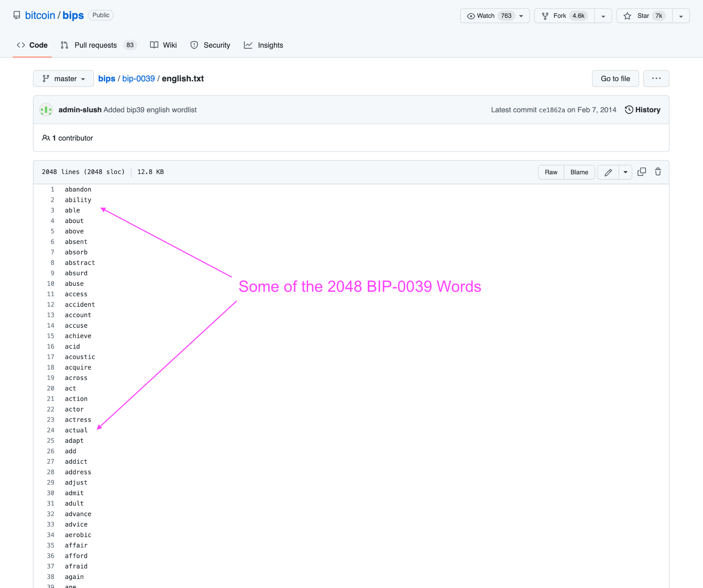This screenshot has height=588, width=703.
Task: Click the word 'address'
Action: [78, 472]
